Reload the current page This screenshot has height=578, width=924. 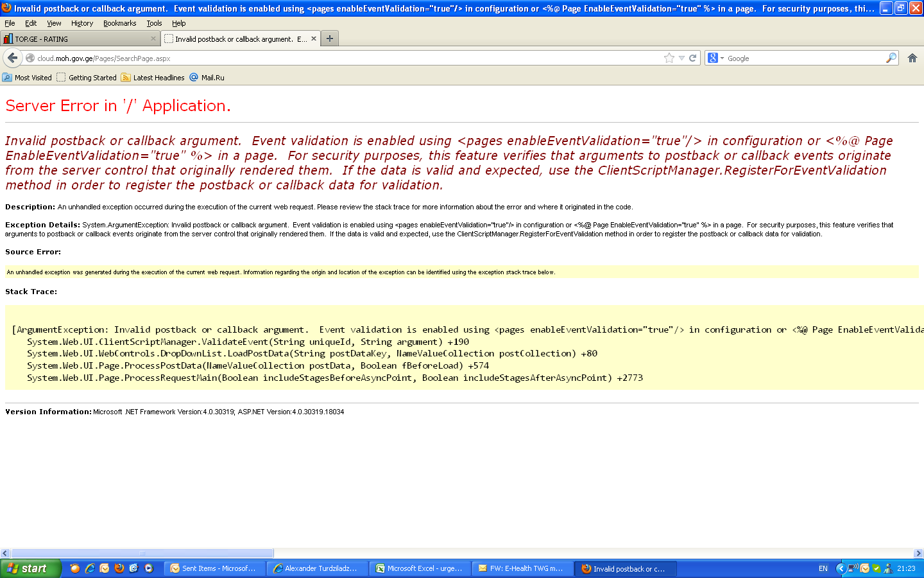pos(693,58)
